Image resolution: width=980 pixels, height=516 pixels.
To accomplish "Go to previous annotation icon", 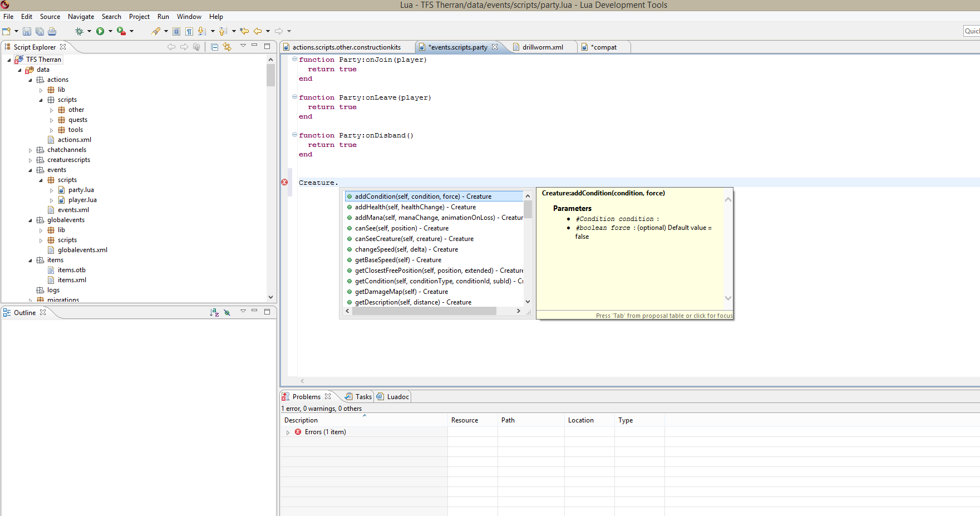I will (223, 31).
